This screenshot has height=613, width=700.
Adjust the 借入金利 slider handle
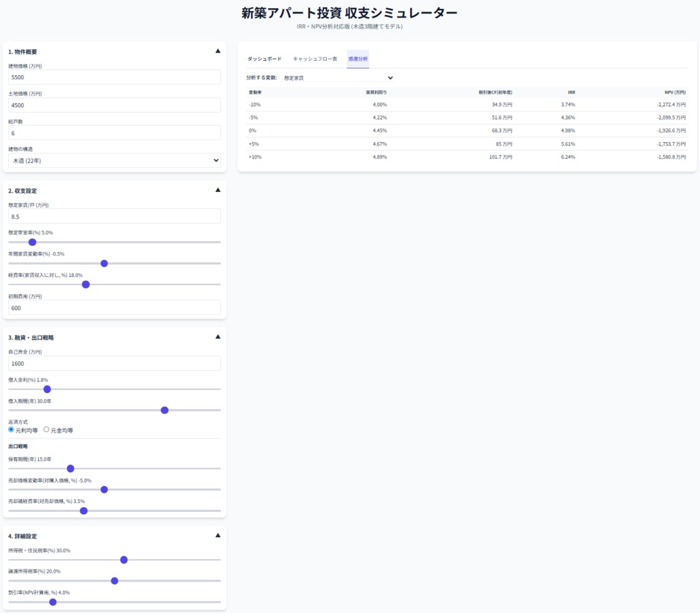pyautogui.click(x=46, y=389)
